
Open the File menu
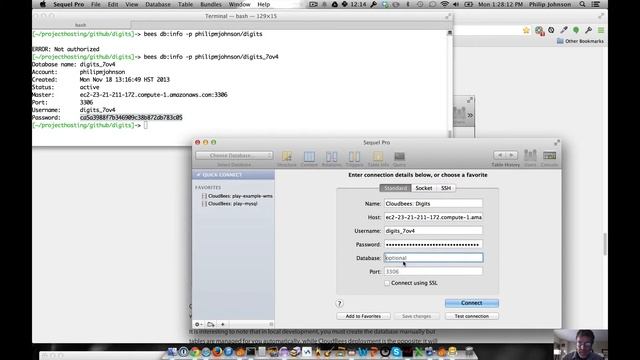pos(96,4)
